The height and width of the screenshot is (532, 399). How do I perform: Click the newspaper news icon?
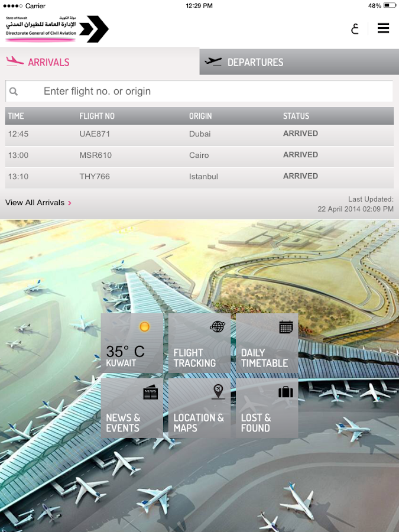[150, 392]
